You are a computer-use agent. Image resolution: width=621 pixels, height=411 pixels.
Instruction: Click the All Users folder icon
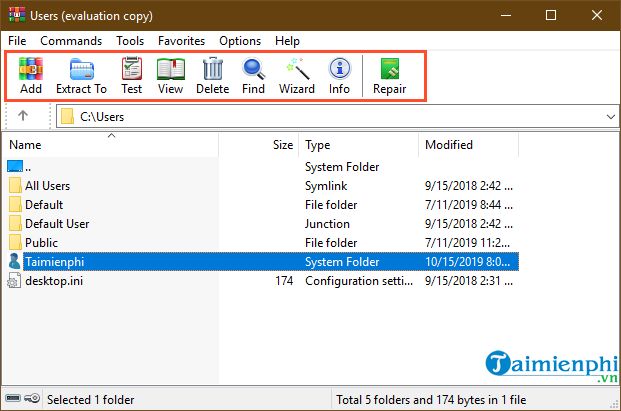[15, 185]
